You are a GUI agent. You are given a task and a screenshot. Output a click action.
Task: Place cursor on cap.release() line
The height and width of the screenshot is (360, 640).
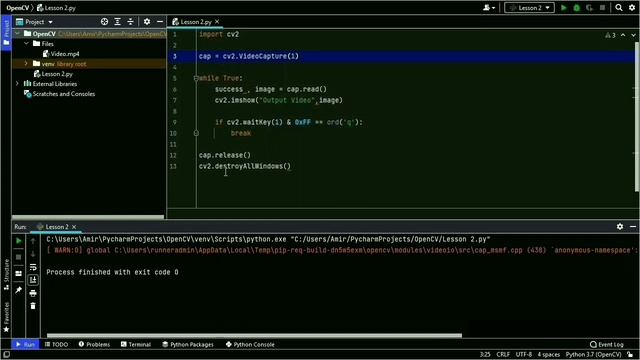point(224,155)
